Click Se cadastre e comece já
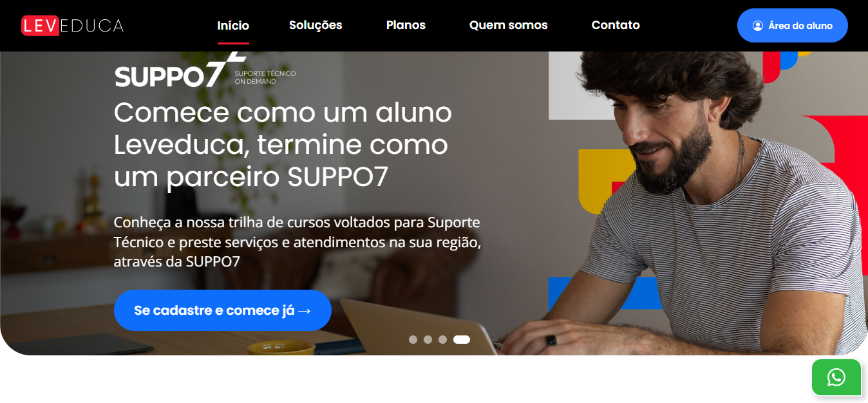The width and height of the screenshot is (868, 403). [223, 310]
